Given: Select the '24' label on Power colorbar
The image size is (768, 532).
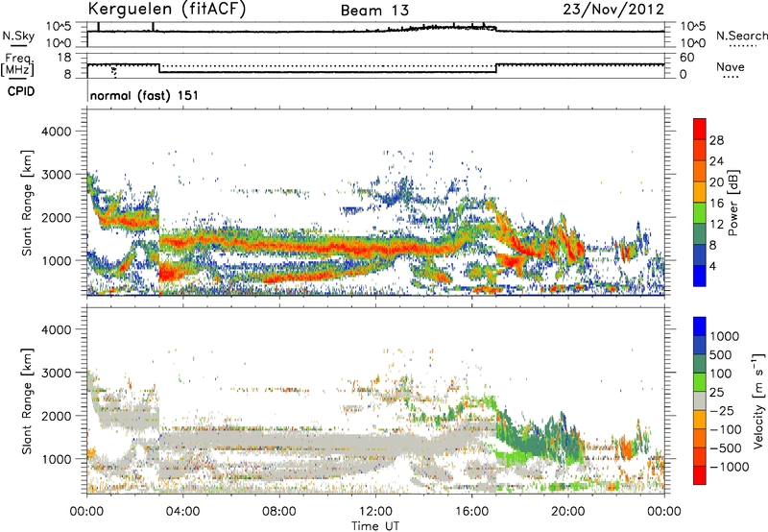Looking at the screenshot, I should pyautogui.click(x=716, y=161).
